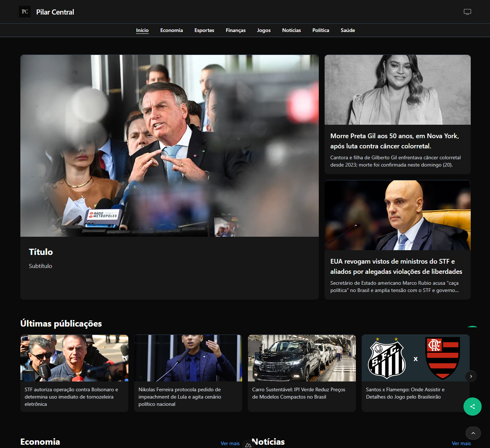Open the EUA revogam vistos article photo

[x=397, y=215]
